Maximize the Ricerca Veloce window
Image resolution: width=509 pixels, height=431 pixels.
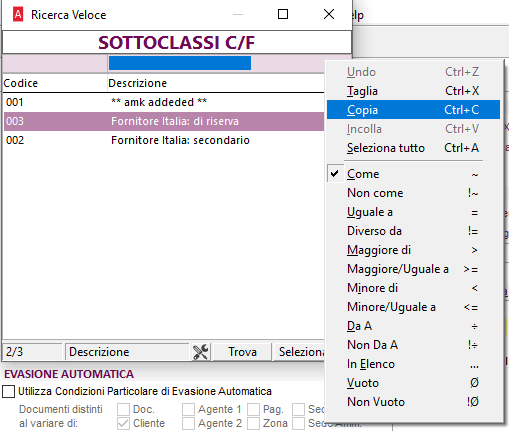click(x=283, y=14)
